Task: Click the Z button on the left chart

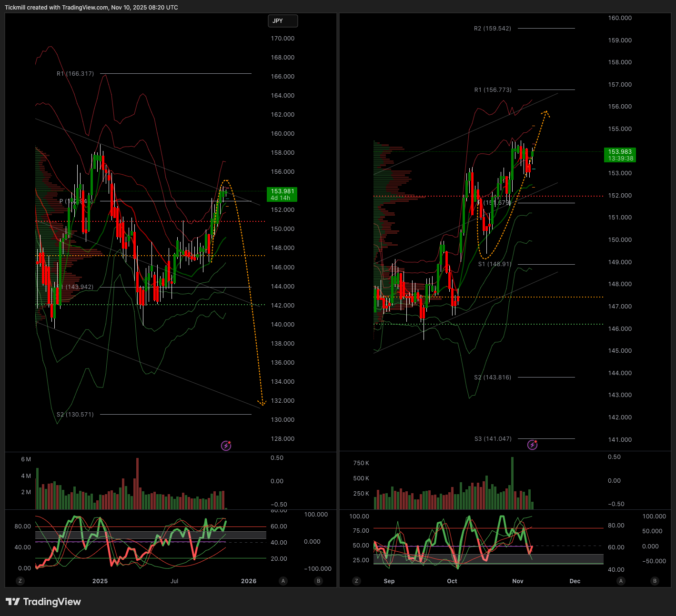Action: [x=20, y=581]
